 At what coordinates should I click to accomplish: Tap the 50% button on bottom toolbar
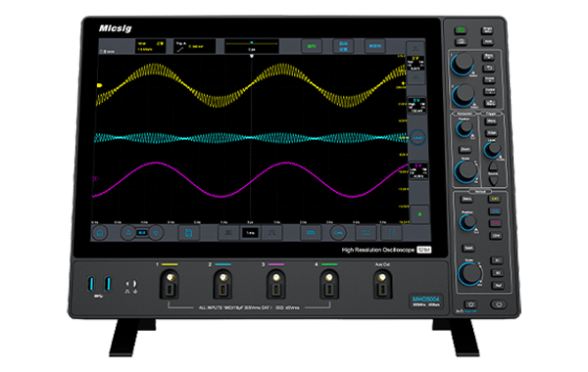click(311, 233)
